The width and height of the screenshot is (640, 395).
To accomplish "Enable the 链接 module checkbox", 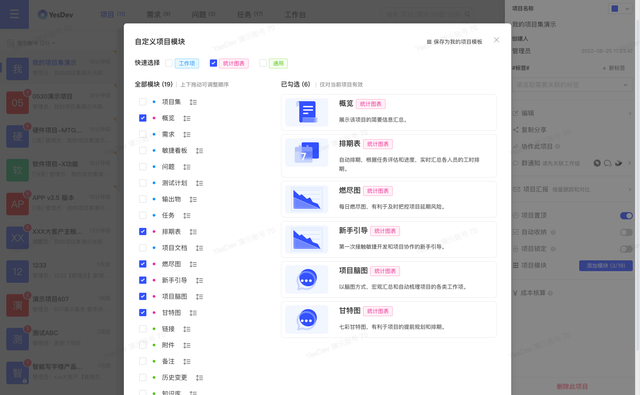I will pos(142,329).
